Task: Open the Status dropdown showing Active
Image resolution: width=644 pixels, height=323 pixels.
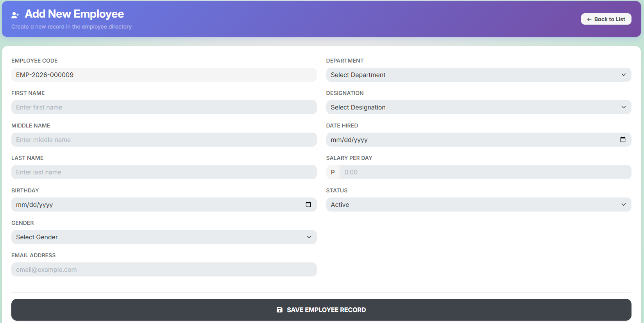Action: point(478,205)
